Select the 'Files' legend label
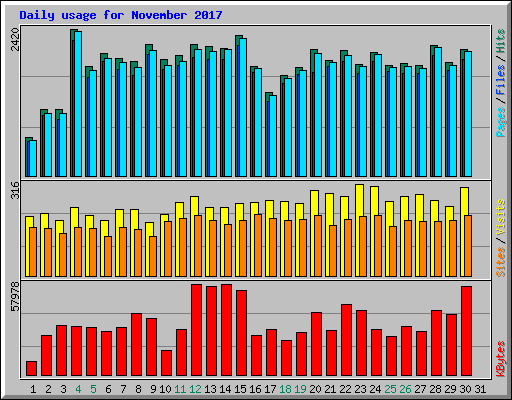Image resolution: width=512 pixels, height=400 pixels. (x=501, y=80)
